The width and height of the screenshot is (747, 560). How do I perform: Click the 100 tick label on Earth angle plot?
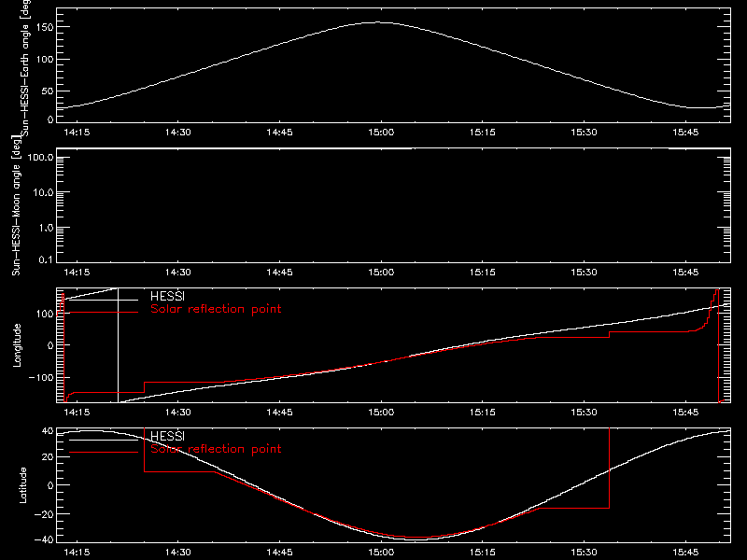(47, 60)
